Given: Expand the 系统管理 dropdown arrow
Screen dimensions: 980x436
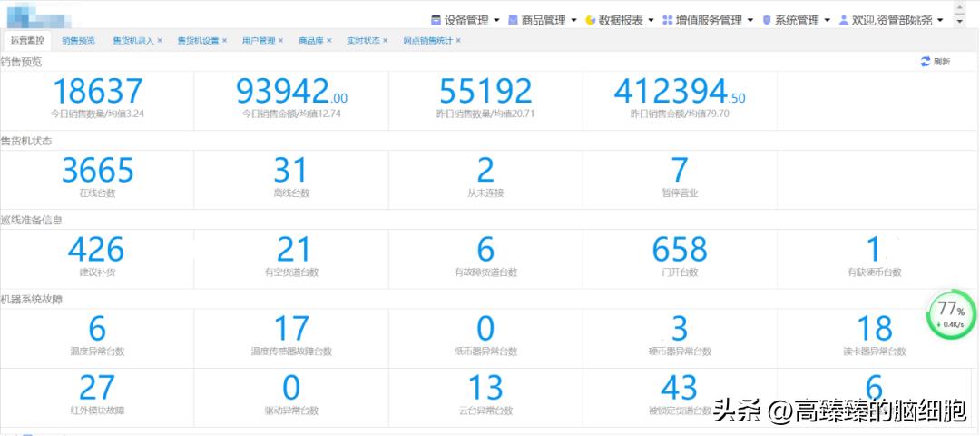Looking at the screenshot, I should [x=828, y=20].
